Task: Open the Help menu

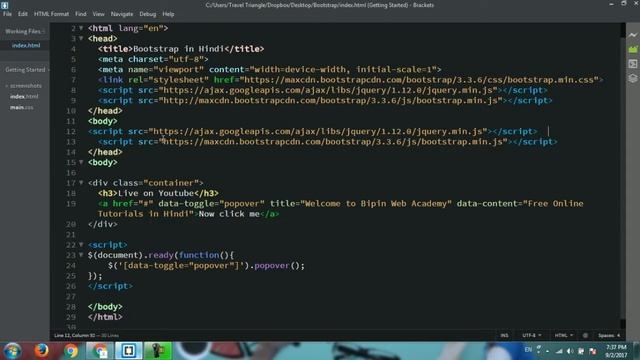Action: click(168, 14)
